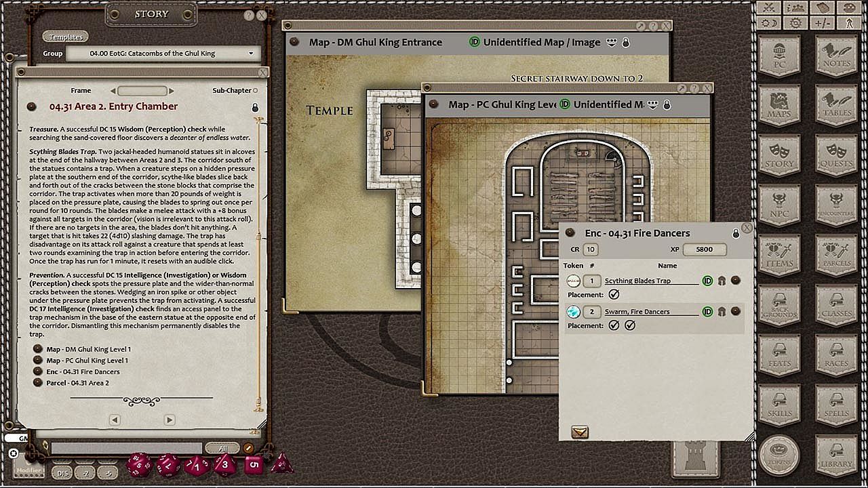Toggle the Sub-Chapter radio option
Image resolution: width=868 pixels, height=488 pixels.
click(x=255, y=91)
